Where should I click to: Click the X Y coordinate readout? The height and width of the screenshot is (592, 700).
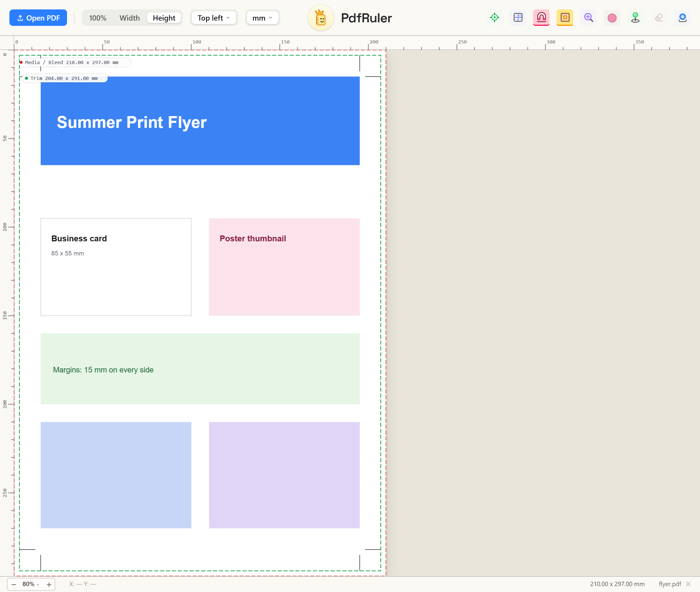coord(83,584)
